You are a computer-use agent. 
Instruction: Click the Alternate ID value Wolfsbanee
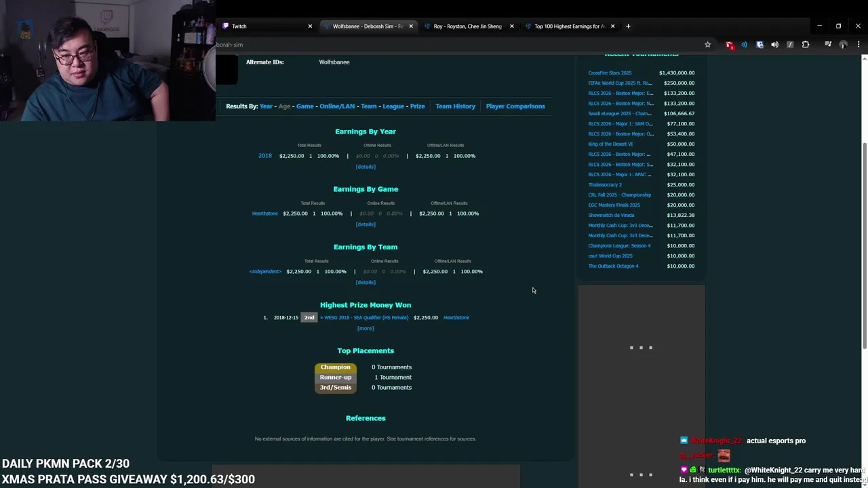click(x=334, y=62)
